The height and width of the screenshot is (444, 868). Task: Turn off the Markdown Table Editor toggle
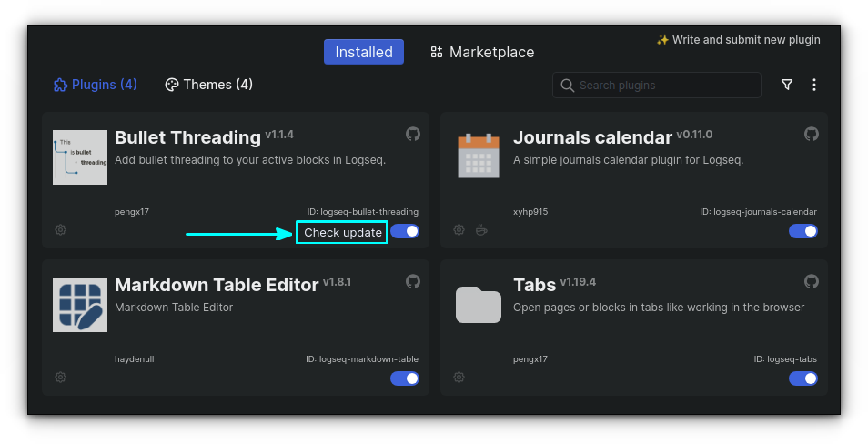click(405, 378)
